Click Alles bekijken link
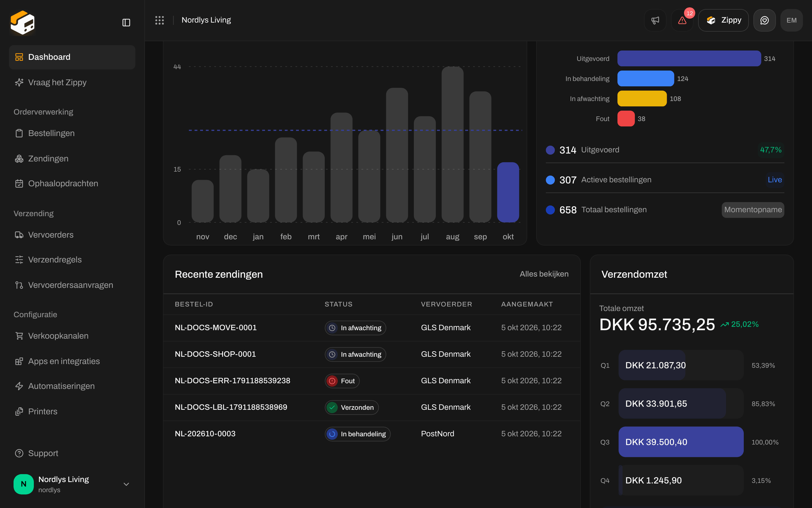This screenshot has height=508, width=812. coord(544,274)
